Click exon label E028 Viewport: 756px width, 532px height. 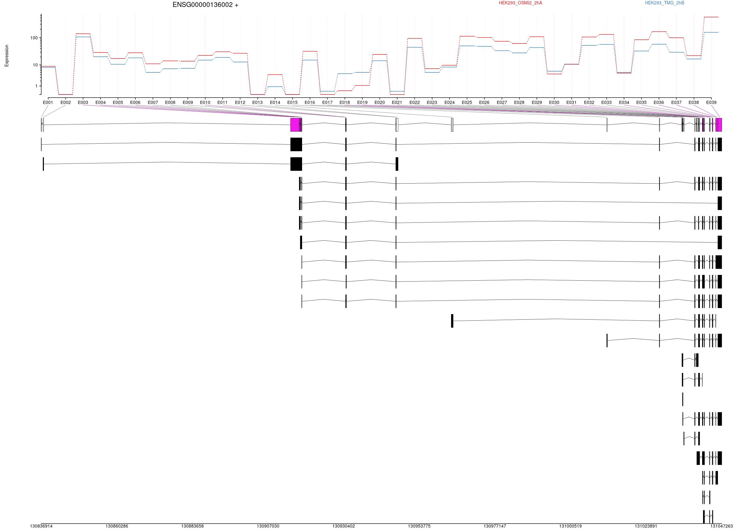519,102
